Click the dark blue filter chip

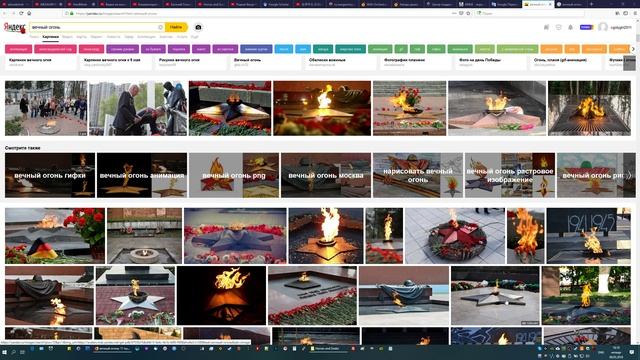pos(256,49)
